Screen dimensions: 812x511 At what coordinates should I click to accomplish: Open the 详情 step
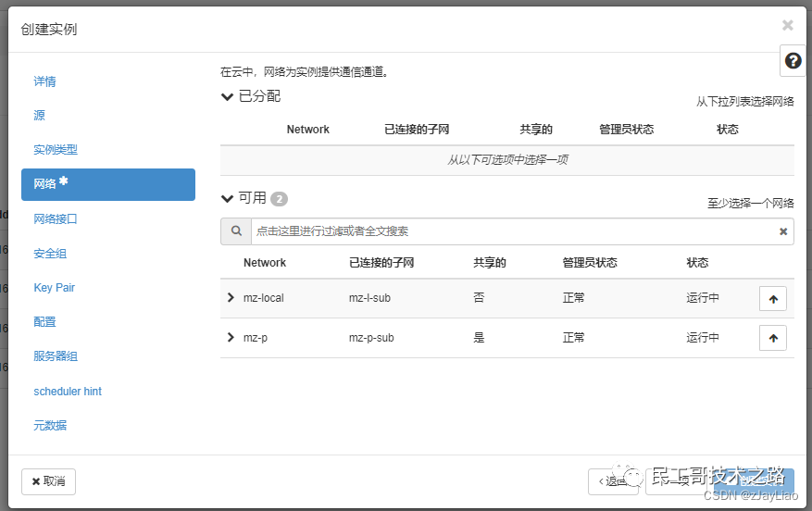coord(44,81)
